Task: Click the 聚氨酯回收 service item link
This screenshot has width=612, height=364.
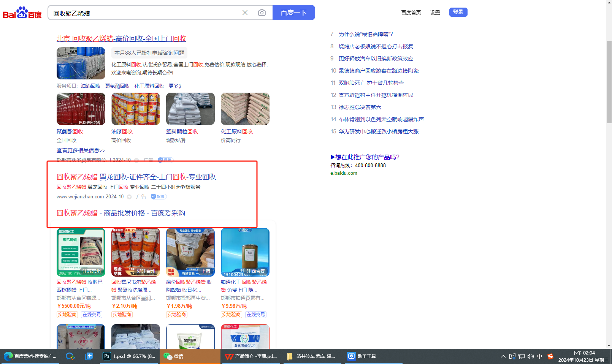Action: click(x=117, y=86)
